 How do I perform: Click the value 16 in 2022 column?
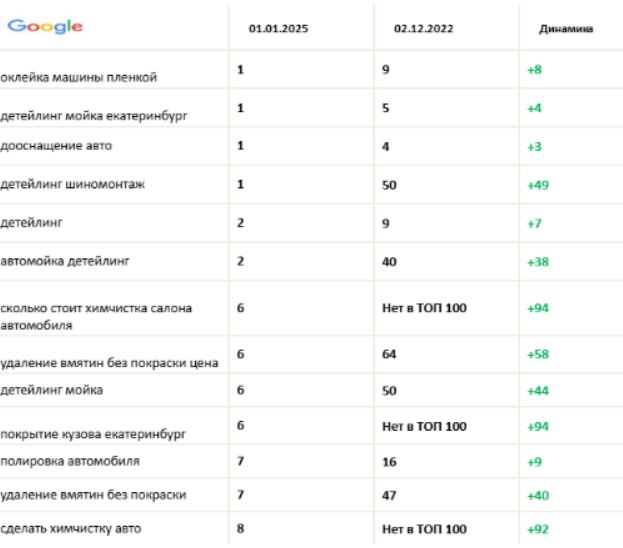pos(389,462)
